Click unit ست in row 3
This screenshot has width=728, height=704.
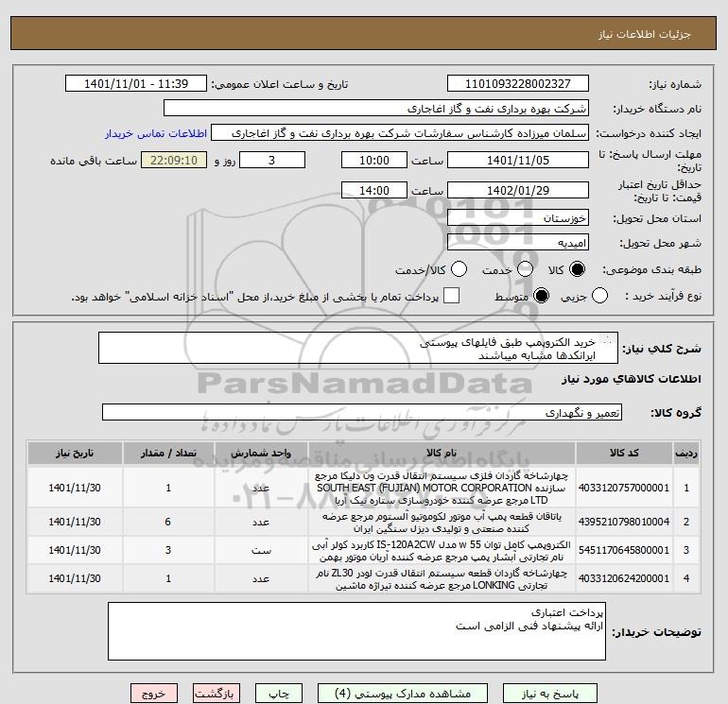coord(261,551)
